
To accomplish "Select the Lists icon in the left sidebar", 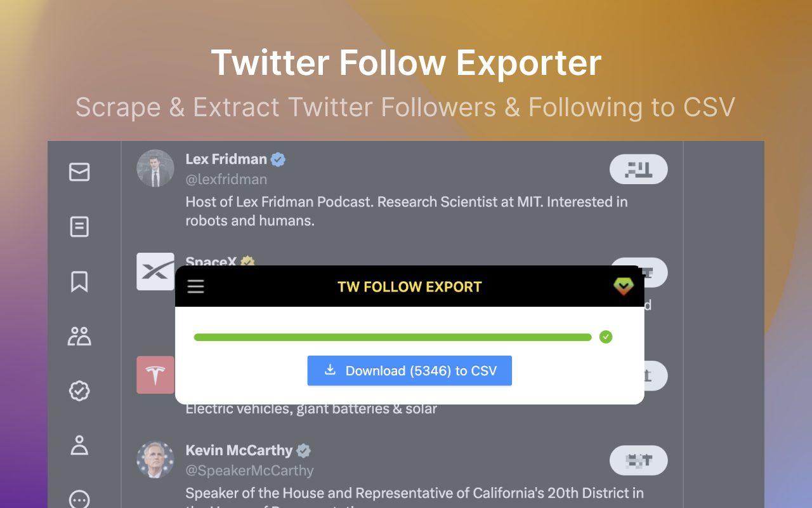I will (x=79, y=227).
